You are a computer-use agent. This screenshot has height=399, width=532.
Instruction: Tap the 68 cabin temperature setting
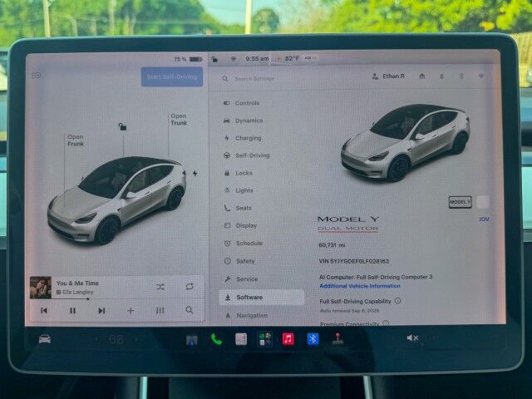point(116,339)
